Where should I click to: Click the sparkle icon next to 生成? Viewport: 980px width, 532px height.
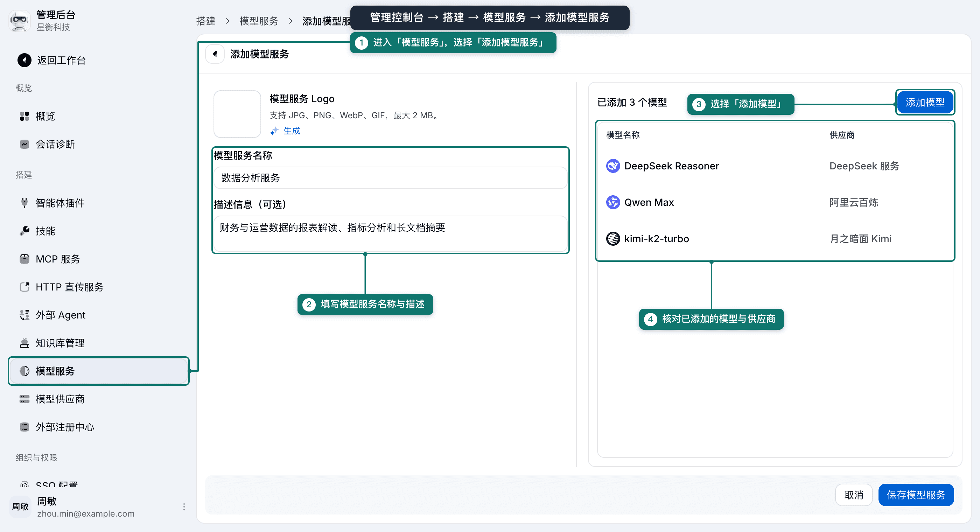(x=274, y=131)
